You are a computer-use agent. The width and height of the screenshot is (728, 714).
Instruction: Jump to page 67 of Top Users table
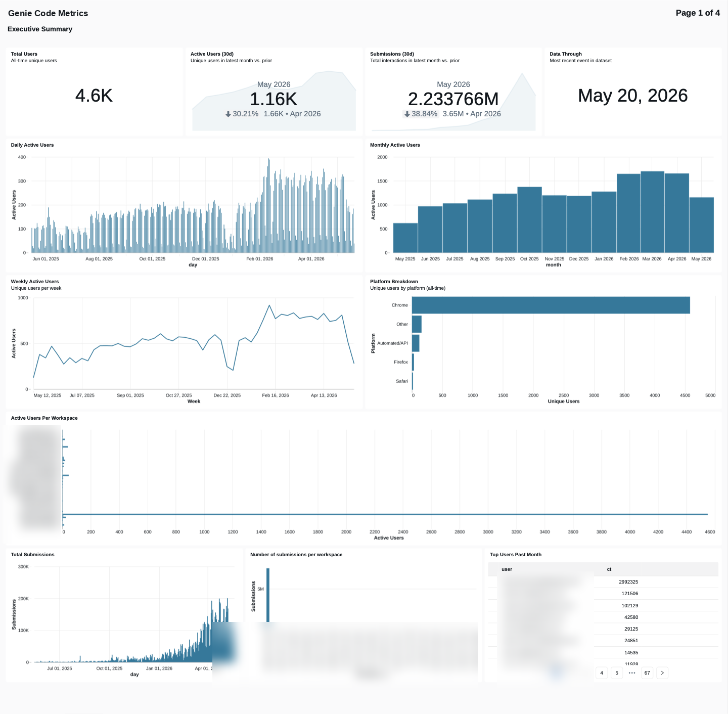[647, 673]
